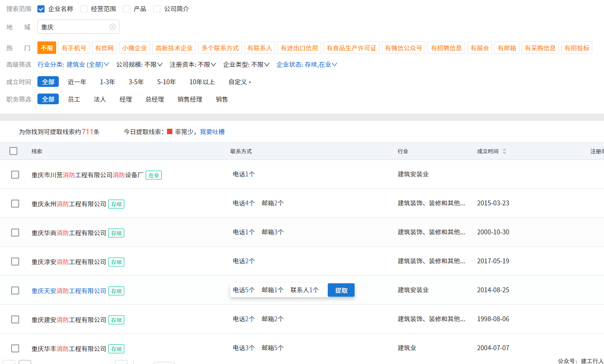Screen dimensions: 604x364
Task: Select checkbox for 重庆华商消防工程有限公司
Action: [15, 233]
